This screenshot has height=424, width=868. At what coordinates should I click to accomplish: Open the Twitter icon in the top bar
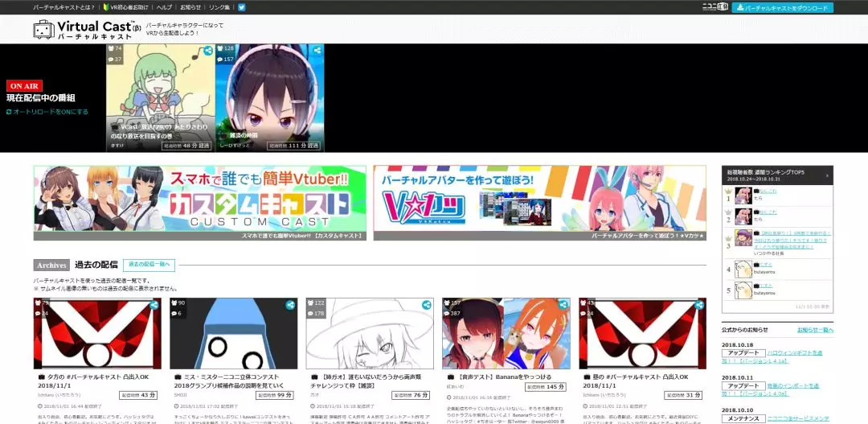[x=242, y=7]
